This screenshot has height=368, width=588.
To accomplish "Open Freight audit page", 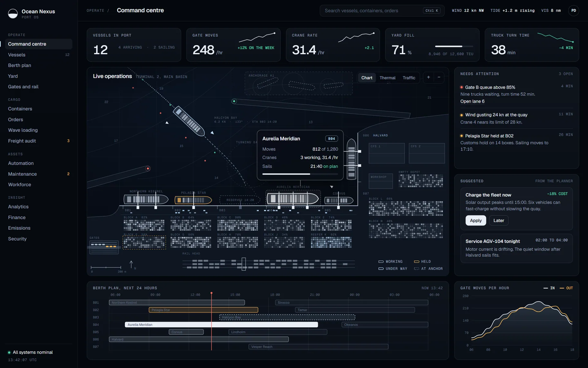I will (x=39, y=141).
